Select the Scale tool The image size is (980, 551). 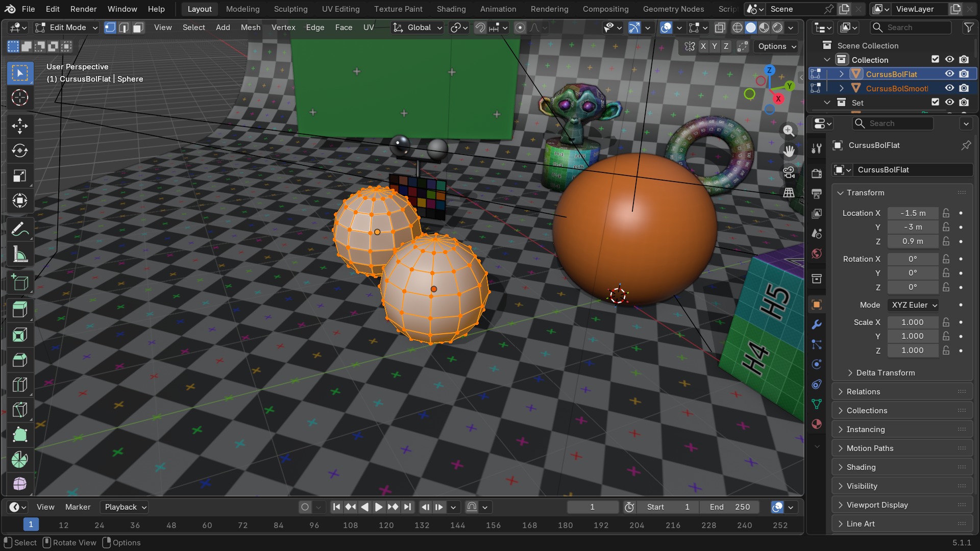[x=20, y=176]
